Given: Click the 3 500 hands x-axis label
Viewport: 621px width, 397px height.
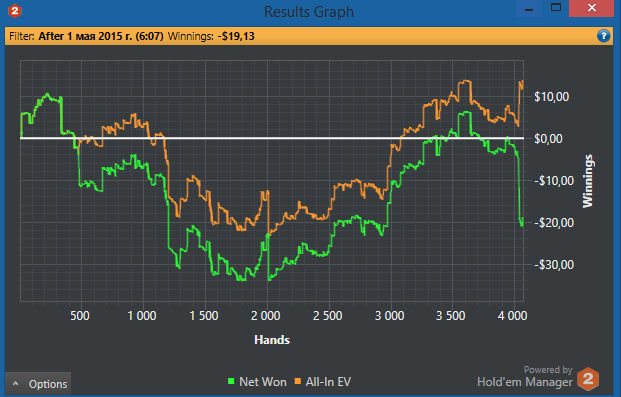Looking at the screenshot, I should pos(451,316).
